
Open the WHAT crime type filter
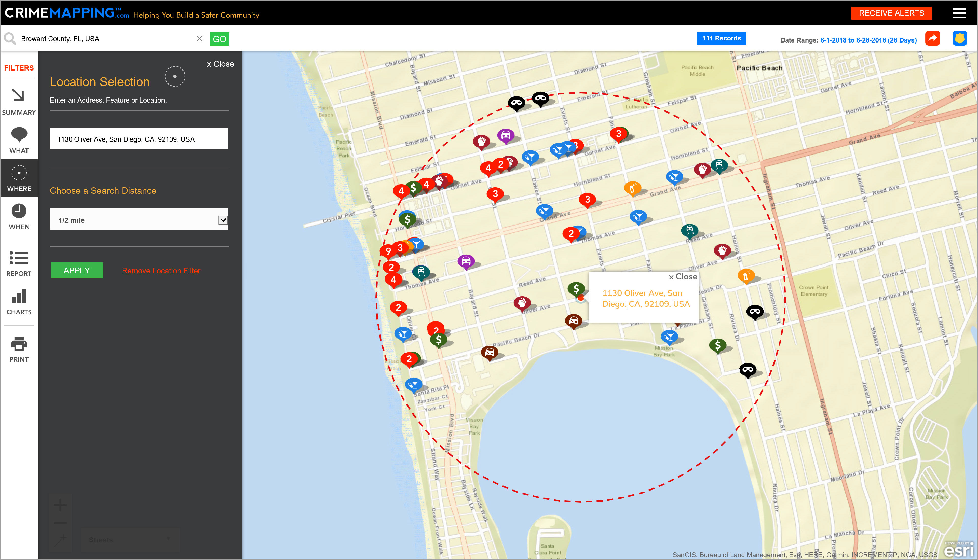[x=19, y=141]
